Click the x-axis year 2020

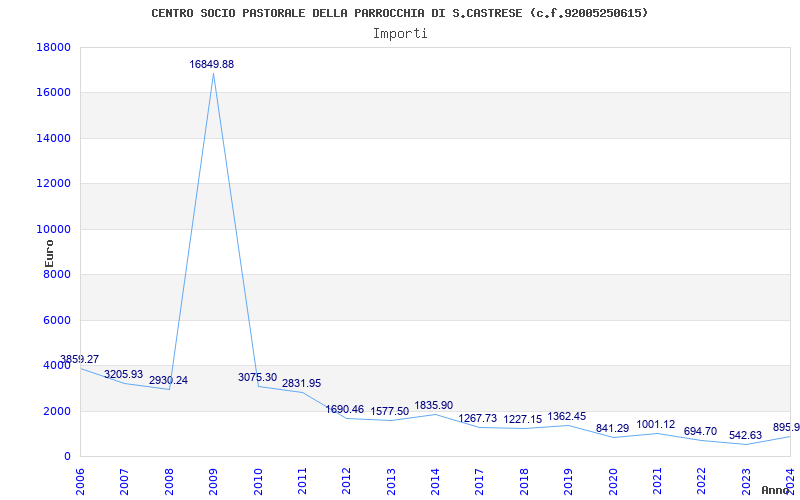coord(613,481)
